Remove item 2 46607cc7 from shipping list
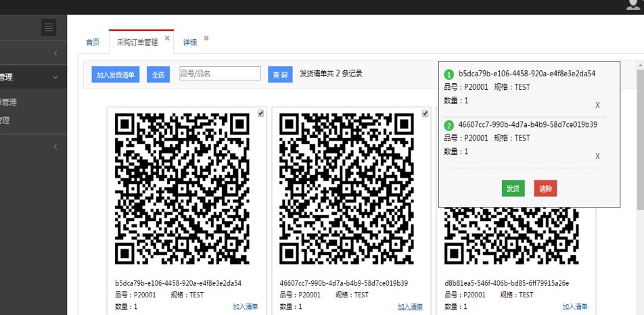The image size is (644, 315). click(597, 156)
